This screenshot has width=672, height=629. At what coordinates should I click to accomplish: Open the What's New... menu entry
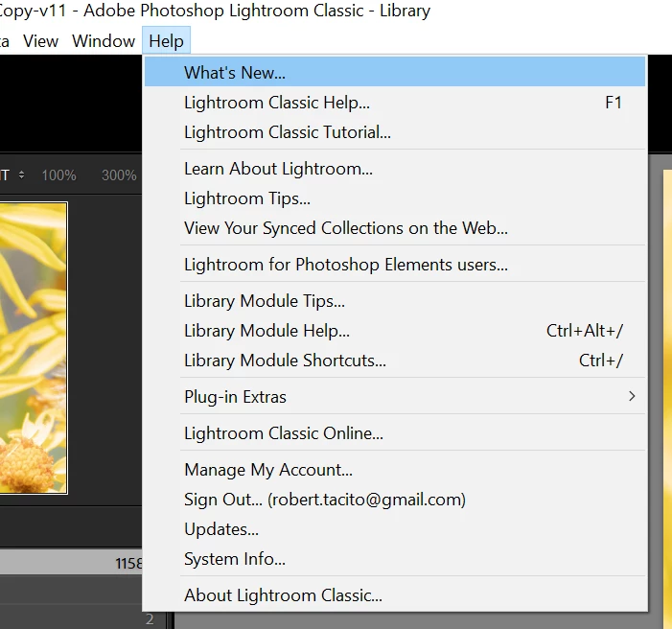(x=395, y=72)
